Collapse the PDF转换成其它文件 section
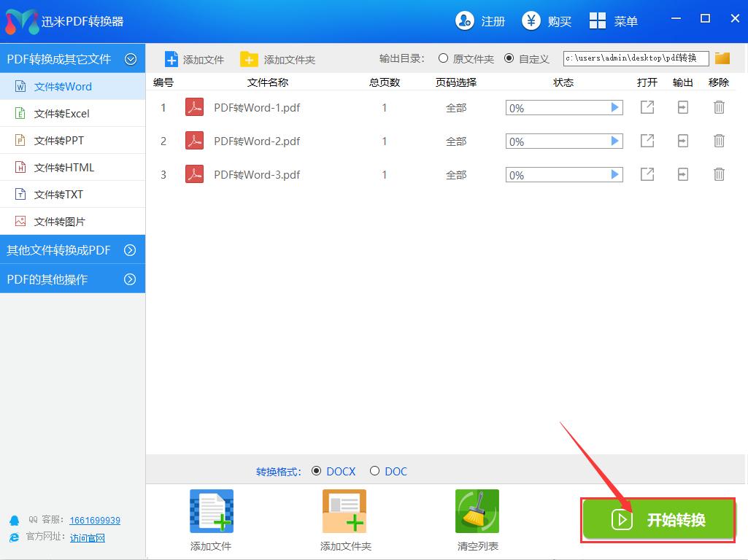Image resolution: width=748 pixels, height=560 pixels. (131, 58)
